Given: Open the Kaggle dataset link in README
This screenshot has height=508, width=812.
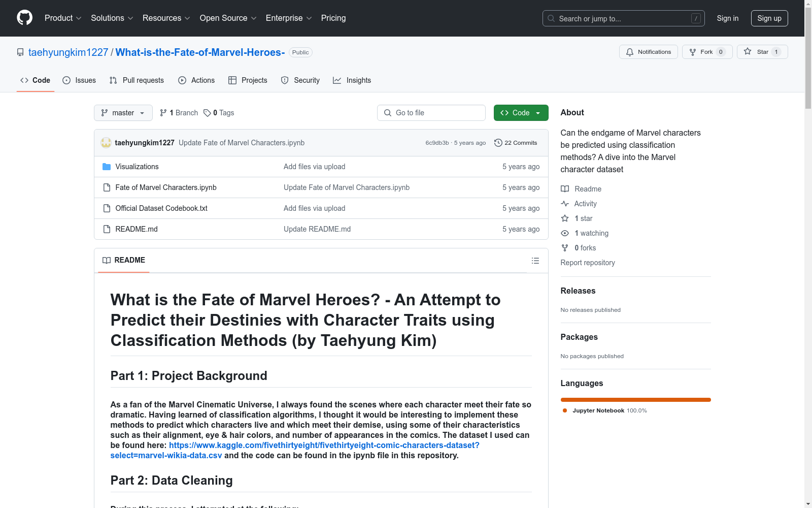Looking at the screenshot, I should pos(295,450).
